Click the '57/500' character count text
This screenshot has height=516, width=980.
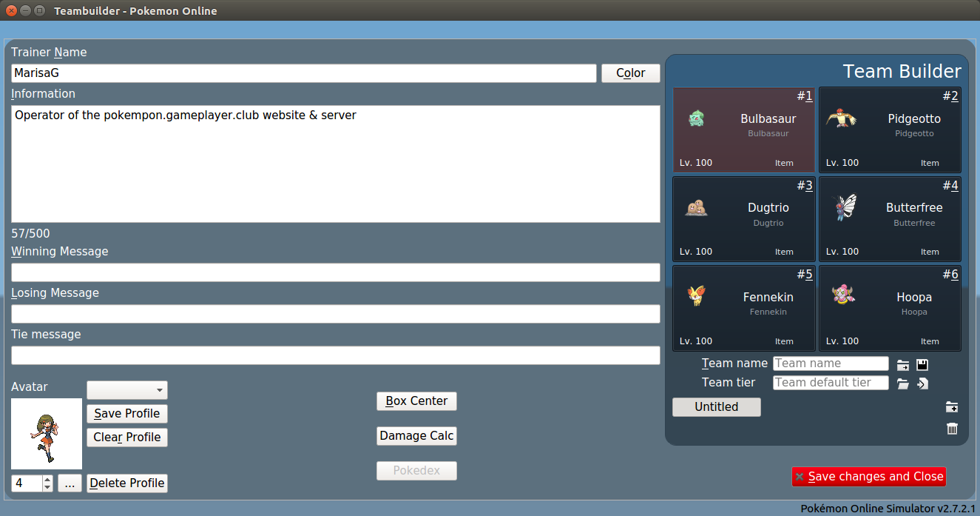(x=30, y=234)
